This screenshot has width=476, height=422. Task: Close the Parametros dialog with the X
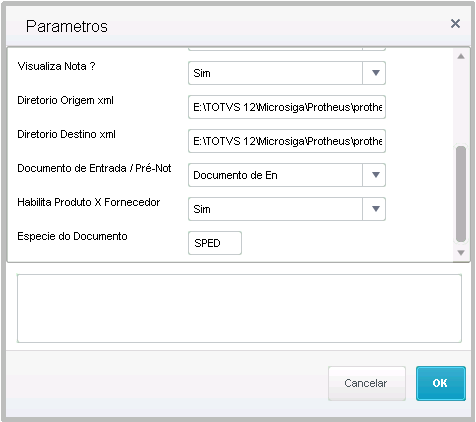[x=455, y=24]
